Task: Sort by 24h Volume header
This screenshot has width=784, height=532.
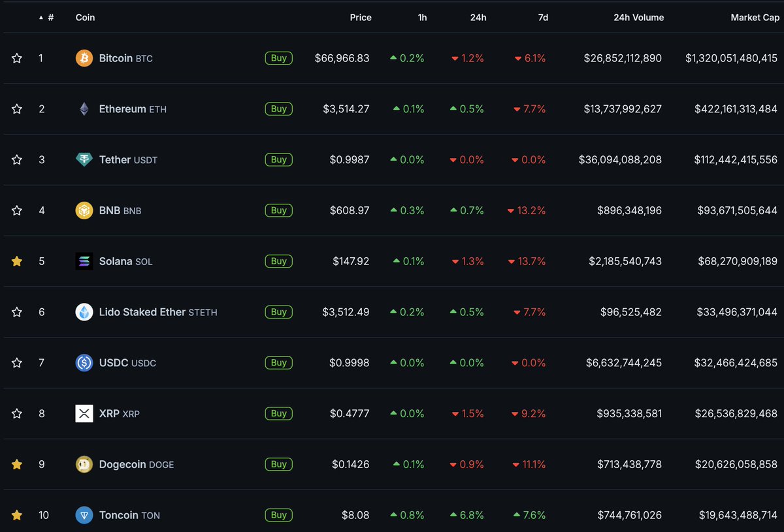Action: 638,18
